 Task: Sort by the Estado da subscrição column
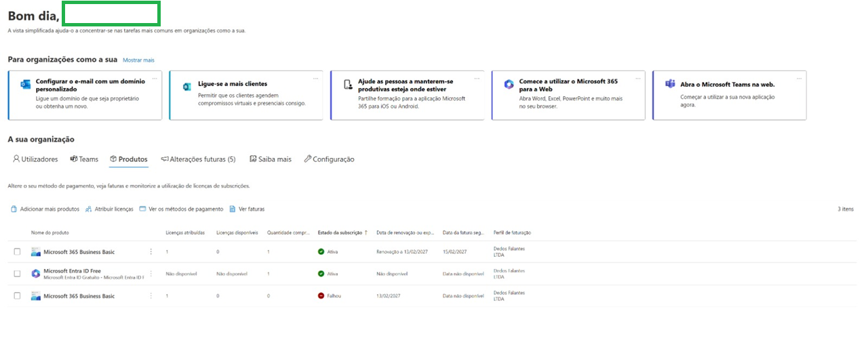[342, 232]
